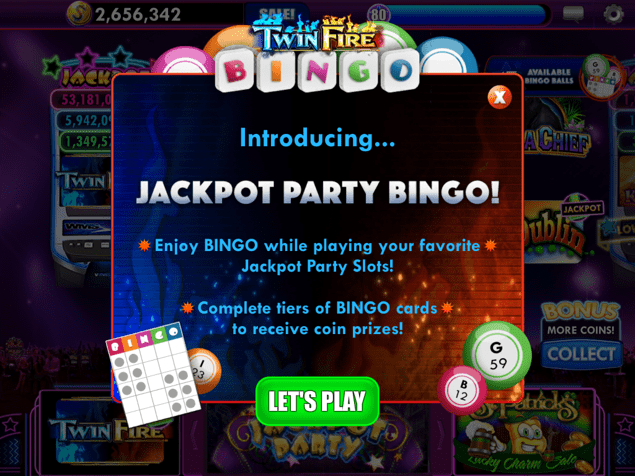This screenshot has height=476, width=635.
Task: Click the BINGO letter blocks logo
Action: [x=318, y=70]
